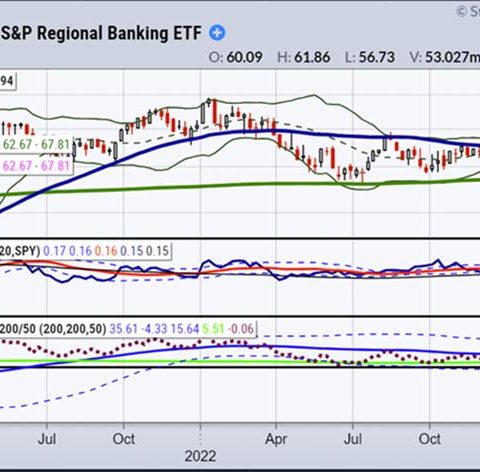480x472 pixels.
Task: Click the first Jul label on time axis
Action: coord(47,439)
